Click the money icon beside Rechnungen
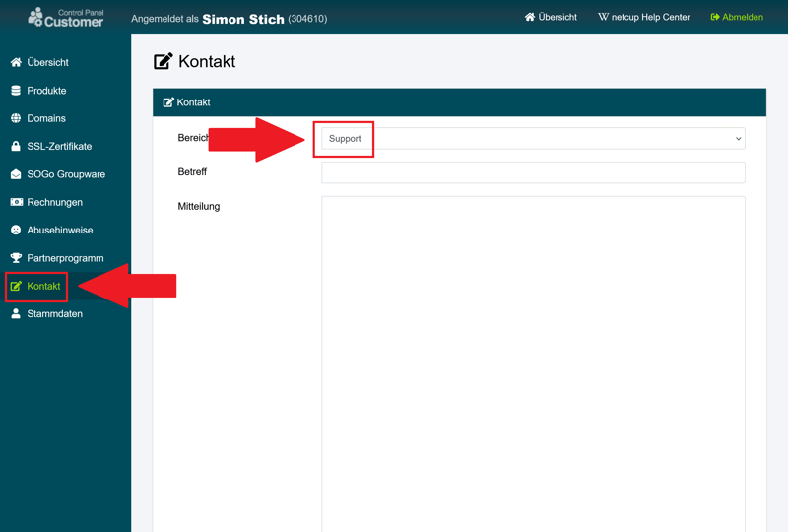The height and width of the screenshot is (532, 788). tap(16, 202)
